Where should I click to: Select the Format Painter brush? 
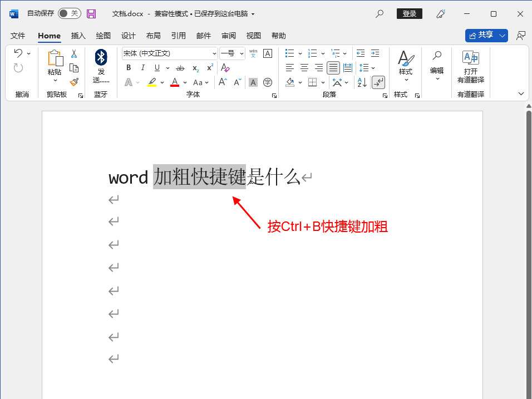point(74,82)
